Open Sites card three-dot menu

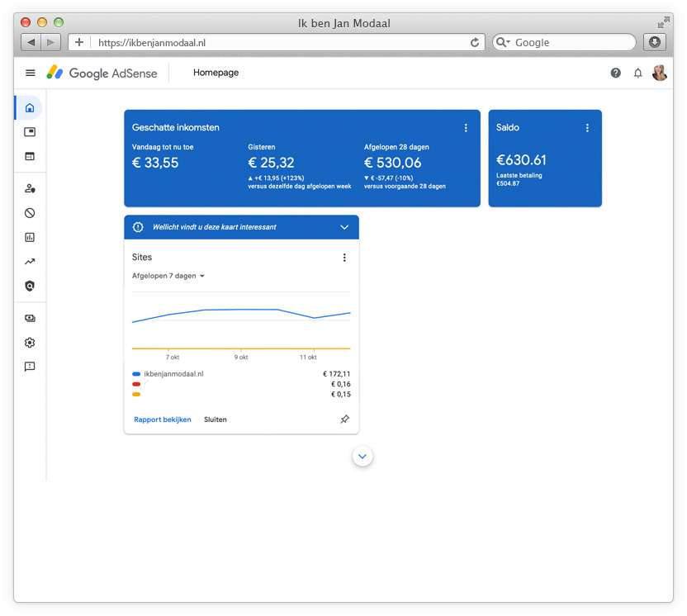click(344, 258)
